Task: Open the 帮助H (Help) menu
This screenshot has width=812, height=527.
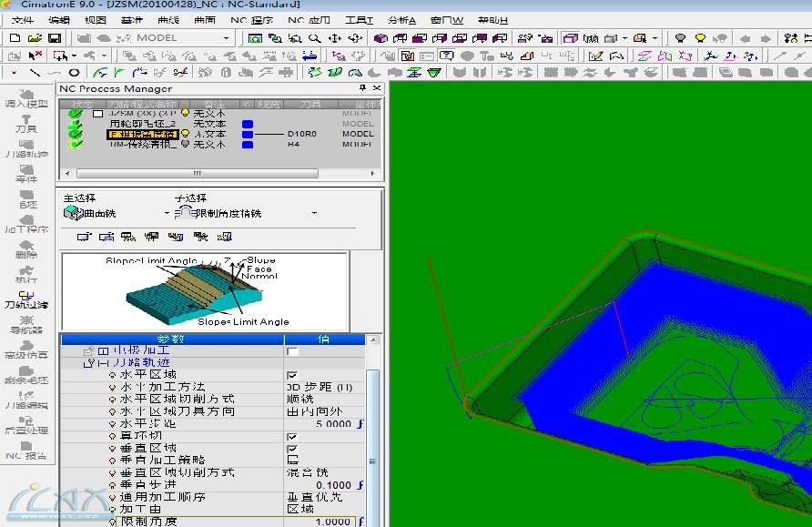Action: tap(492, 20)
